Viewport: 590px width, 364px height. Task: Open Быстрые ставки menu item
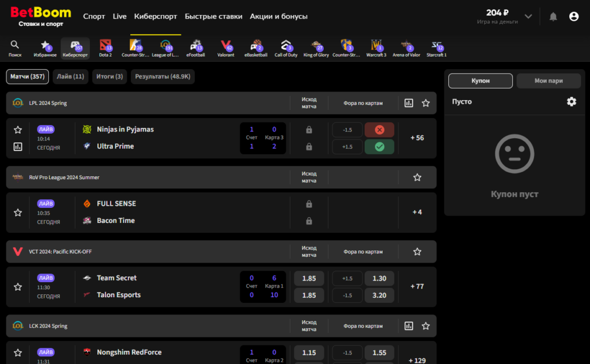(213, 17)
